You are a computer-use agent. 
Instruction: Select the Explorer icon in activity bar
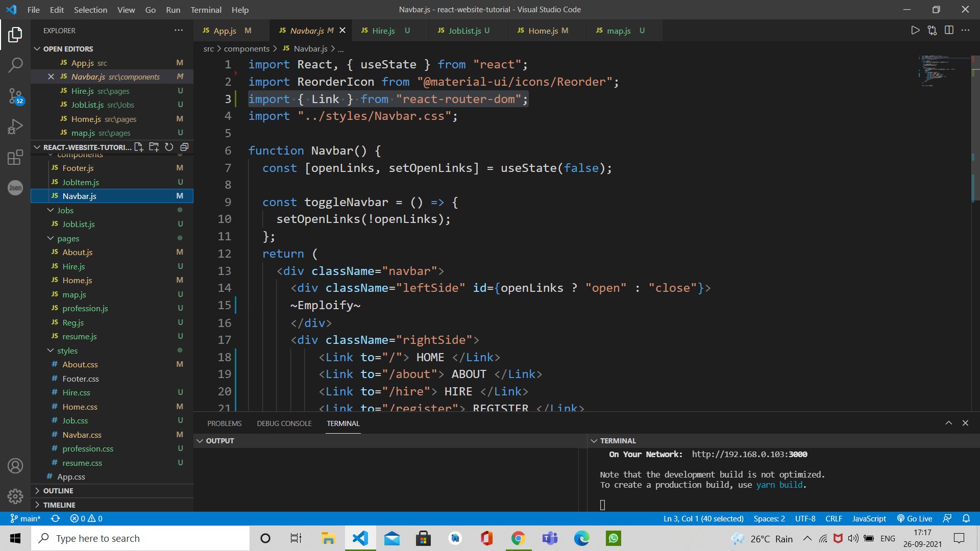(x=15, y=32)
